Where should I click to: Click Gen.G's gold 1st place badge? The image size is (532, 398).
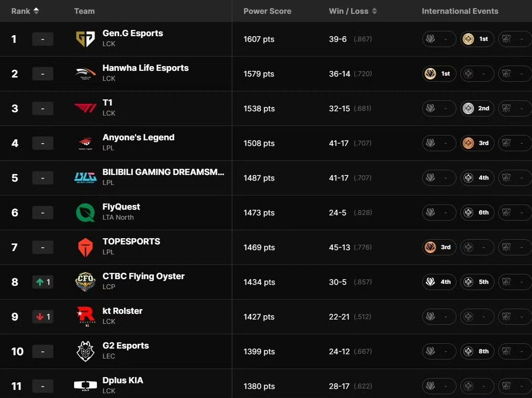(477, 39)
